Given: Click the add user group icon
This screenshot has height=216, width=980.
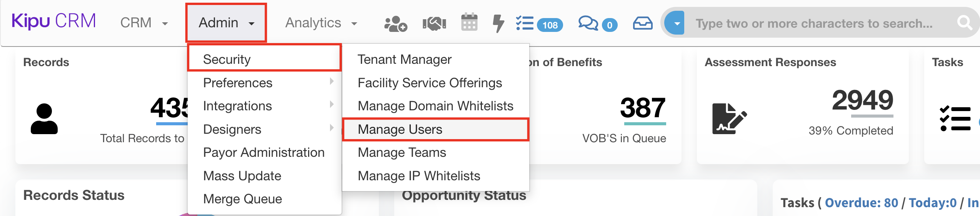Looking at the screenshot, I should 395,23.
